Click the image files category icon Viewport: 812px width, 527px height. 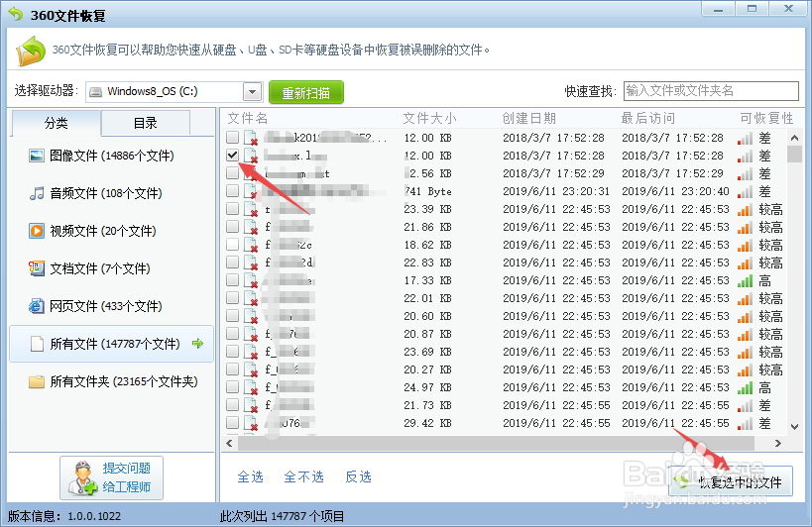(37, 156)
